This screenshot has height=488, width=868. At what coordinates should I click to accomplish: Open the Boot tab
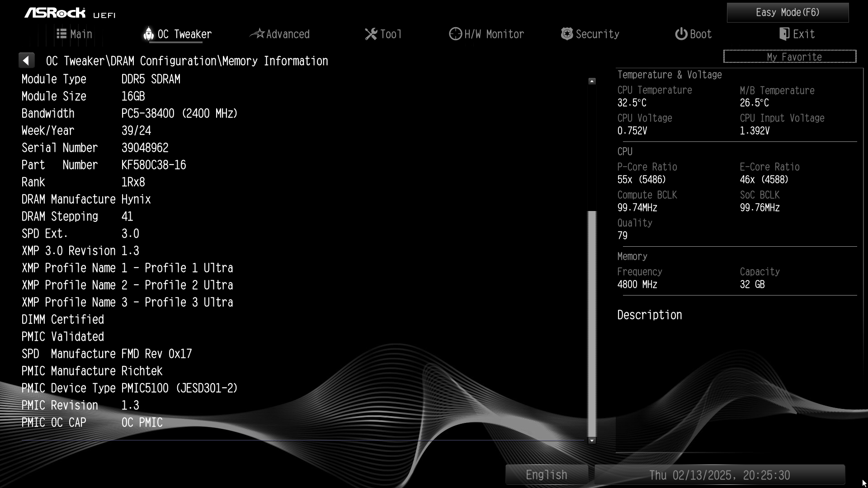(693, 34)
